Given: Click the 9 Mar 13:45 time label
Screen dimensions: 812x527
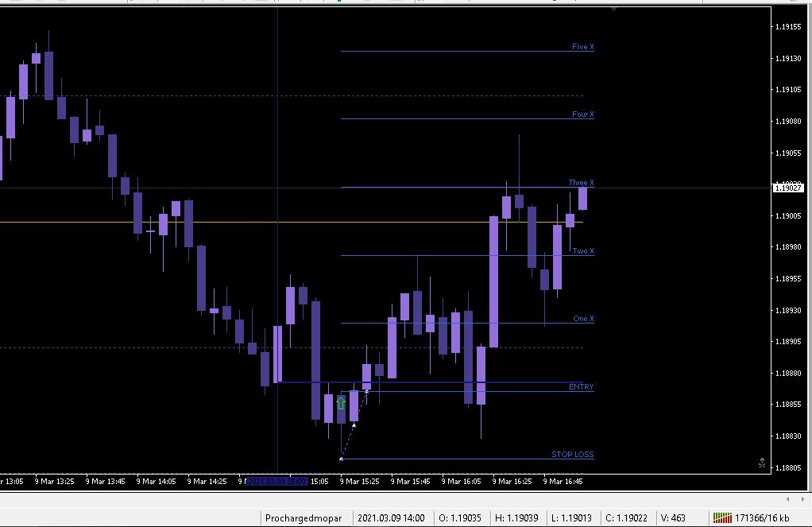Looking at the screenshot, I should pyautogui.click(x=105, y=482).
